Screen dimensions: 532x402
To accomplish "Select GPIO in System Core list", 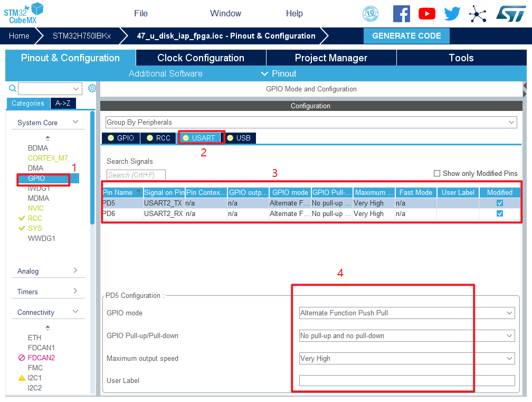I will point(36,178).
